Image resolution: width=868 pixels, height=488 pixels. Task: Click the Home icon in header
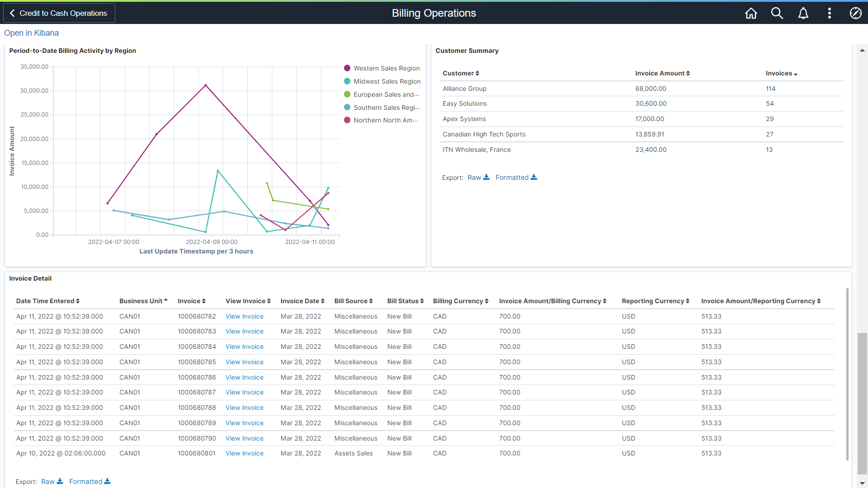coord(751,13)
